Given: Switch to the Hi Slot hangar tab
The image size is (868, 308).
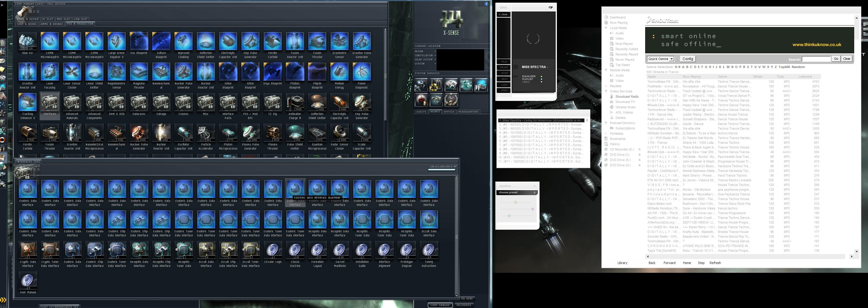Looking at the screenshot, I should pos(48,19).
